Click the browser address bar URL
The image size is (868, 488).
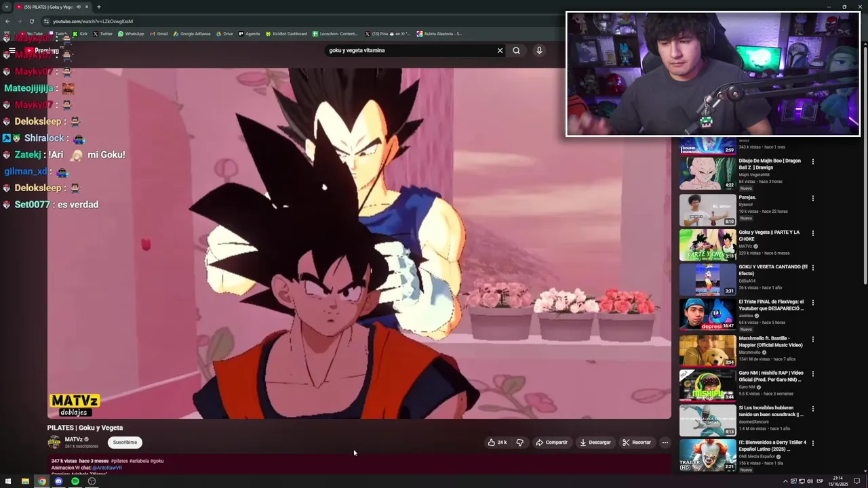pos(93,21)
